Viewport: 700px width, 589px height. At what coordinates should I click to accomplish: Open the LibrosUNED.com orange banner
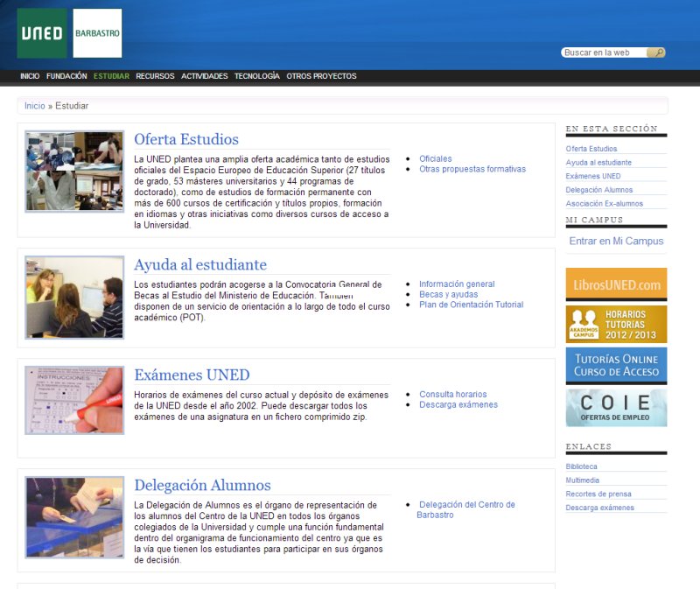[x=616, y=284]
